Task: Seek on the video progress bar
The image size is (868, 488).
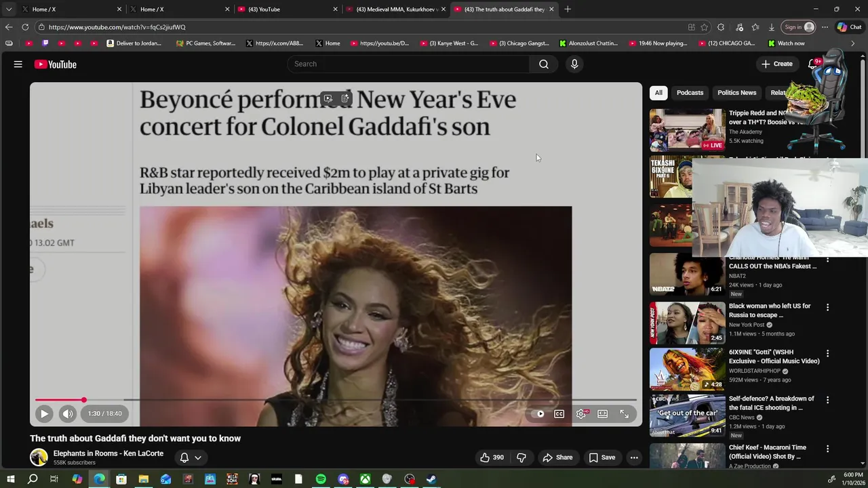Action: pos(336,400)
